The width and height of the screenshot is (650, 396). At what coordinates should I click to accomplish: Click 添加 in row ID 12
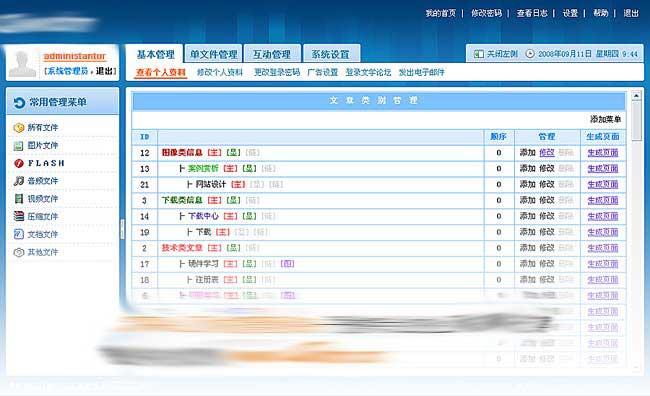pyautogui.click(x=527, y=153)
